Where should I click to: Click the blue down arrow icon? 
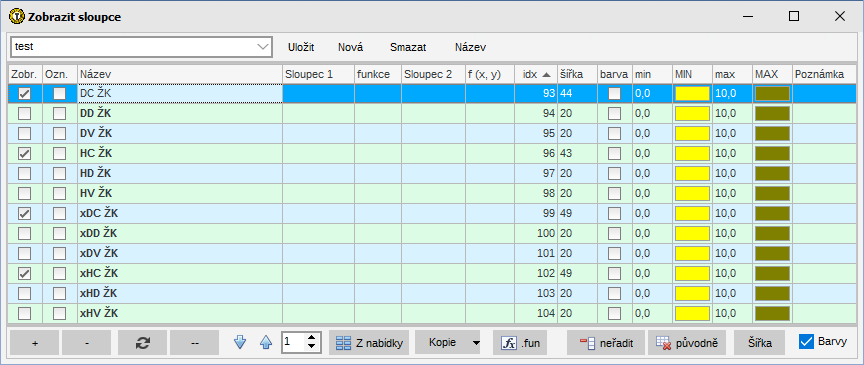(x=240, y=342)
